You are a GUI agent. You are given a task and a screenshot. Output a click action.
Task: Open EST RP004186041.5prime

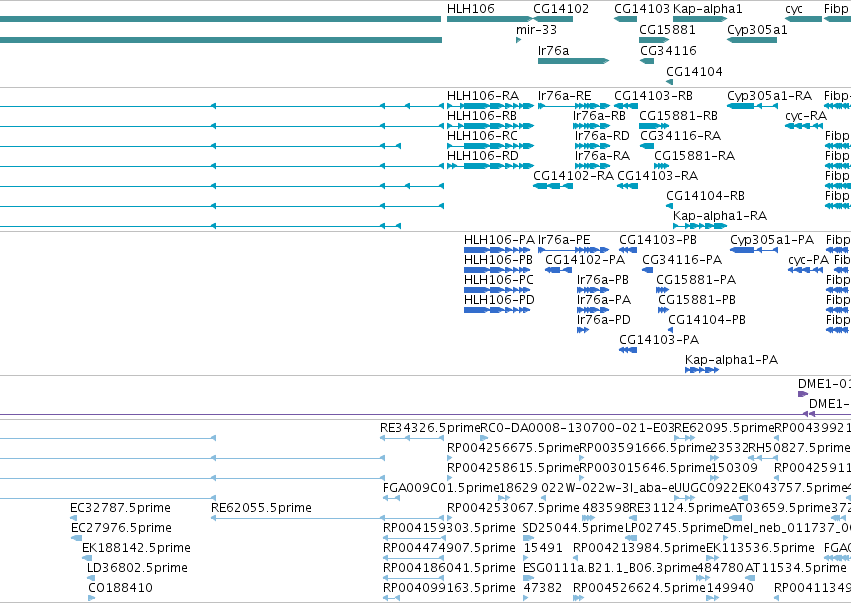[x=449, y=568]
